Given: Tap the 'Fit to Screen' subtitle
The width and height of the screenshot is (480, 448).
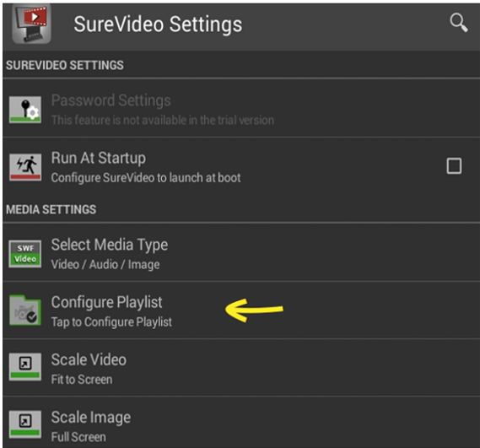Looking at the screenshot, I should click(82, 380).
